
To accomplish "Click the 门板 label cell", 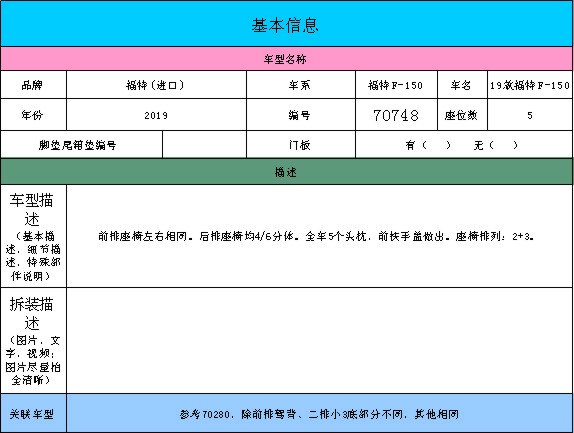I will tap(301, 145).
